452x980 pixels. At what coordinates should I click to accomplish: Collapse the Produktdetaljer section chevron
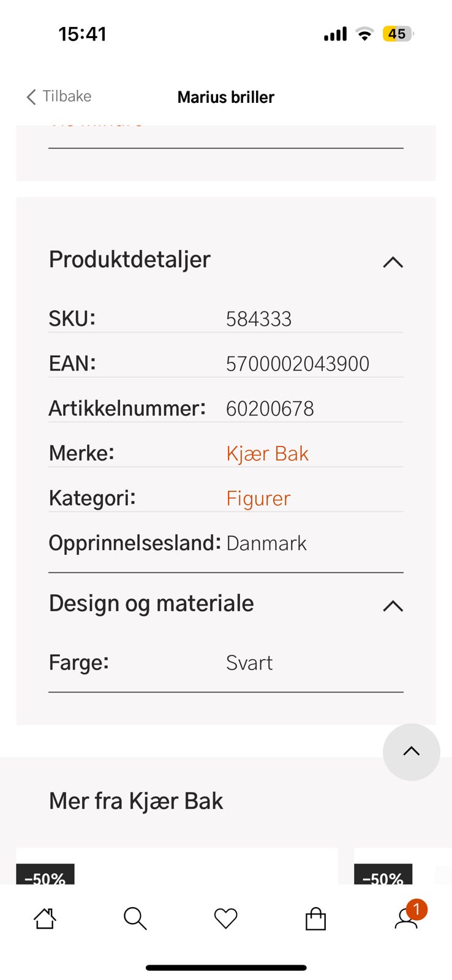tap(393, 262)
